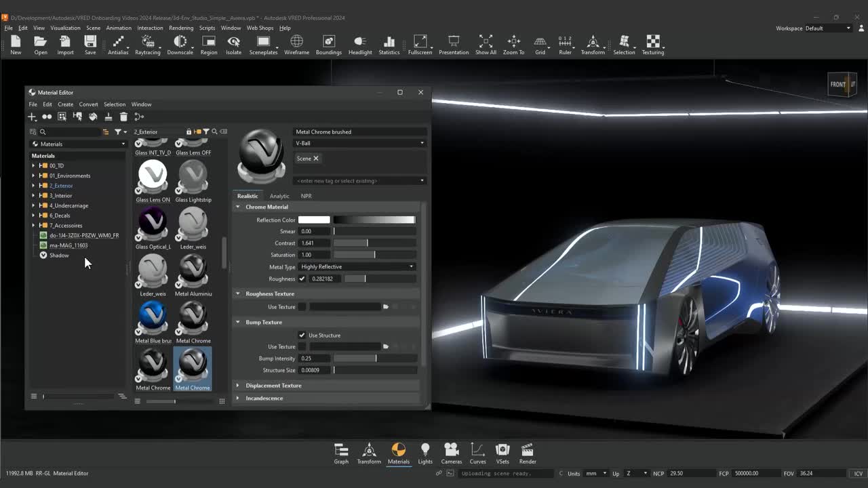Uncheck the Use Structure checkbox
The image size is (868, 488).
[302, 335]
